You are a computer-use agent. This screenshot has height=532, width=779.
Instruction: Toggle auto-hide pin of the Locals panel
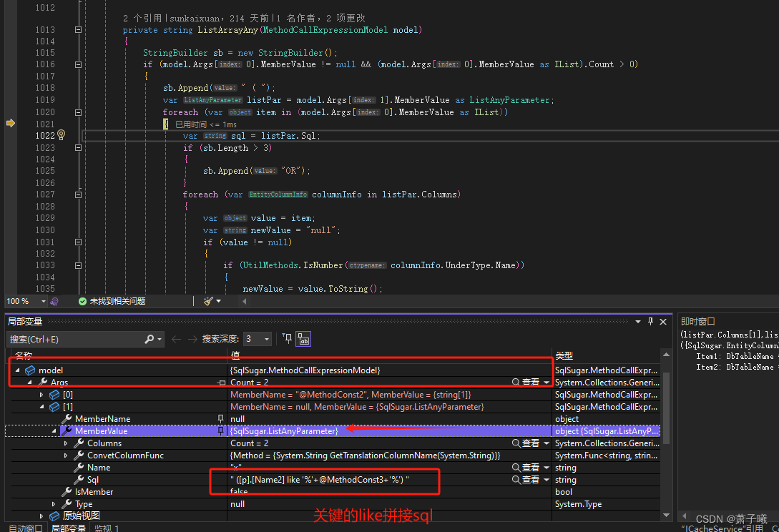coord(650,321)
